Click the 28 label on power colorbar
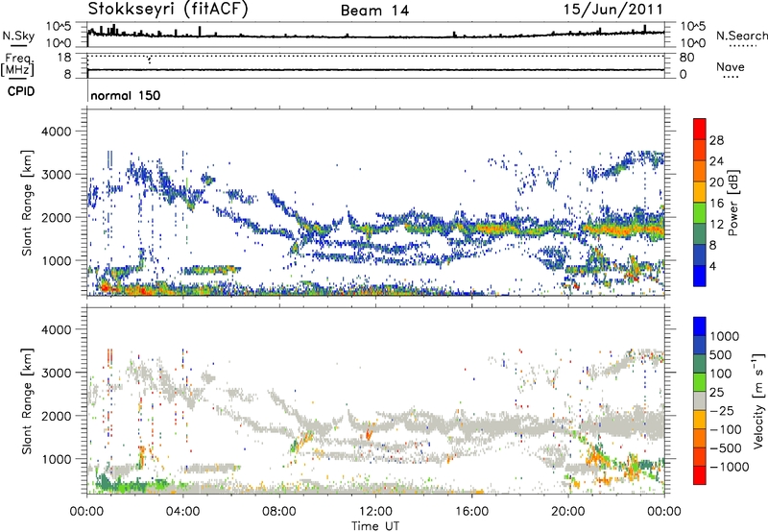 point(716,140)
